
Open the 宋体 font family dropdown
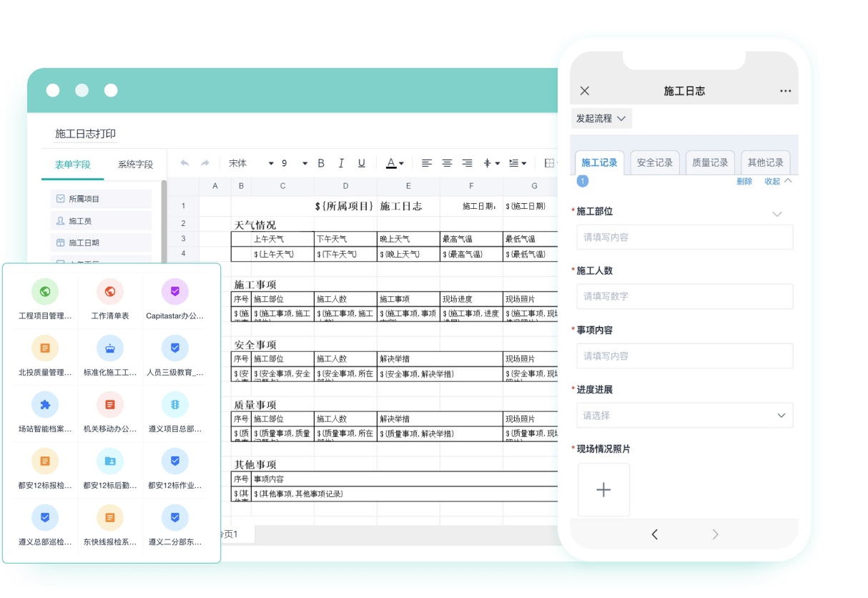[251, 163]
